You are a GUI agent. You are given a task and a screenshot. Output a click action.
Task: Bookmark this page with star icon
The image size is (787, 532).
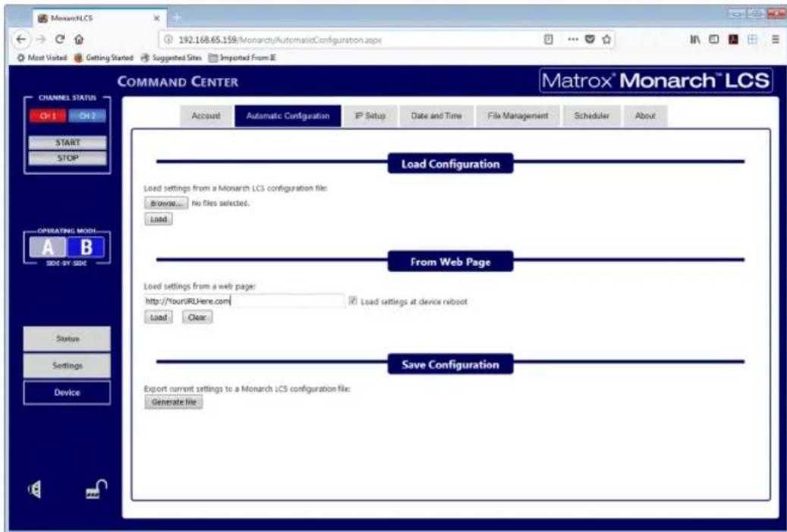click(606, 39)
